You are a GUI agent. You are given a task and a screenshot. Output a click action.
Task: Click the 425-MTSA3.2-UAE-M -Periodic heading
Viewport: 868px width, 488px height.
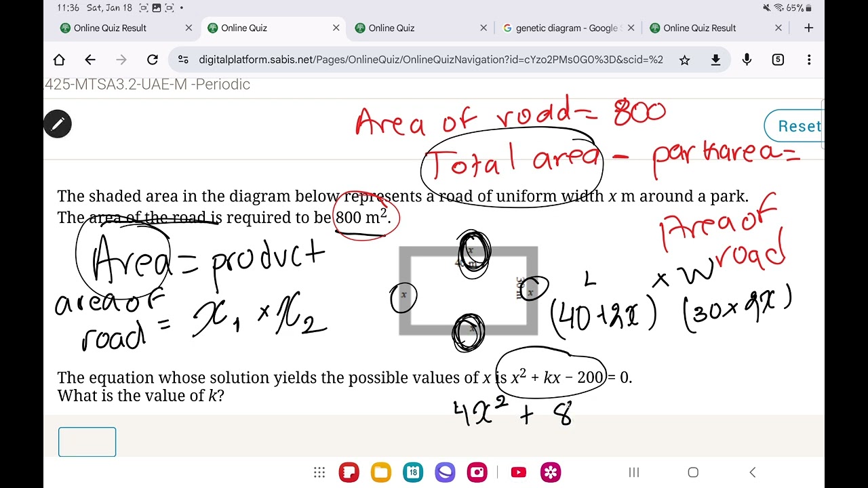coord(147,84)
